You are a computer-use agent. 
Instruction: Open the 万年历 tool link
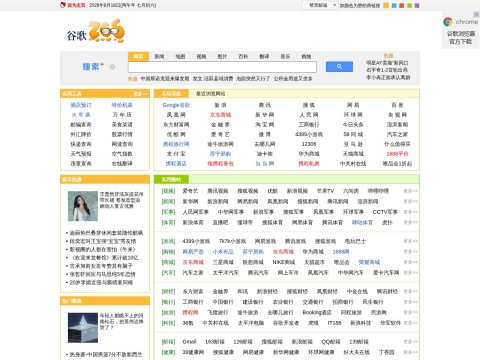(x=122, y=115)
